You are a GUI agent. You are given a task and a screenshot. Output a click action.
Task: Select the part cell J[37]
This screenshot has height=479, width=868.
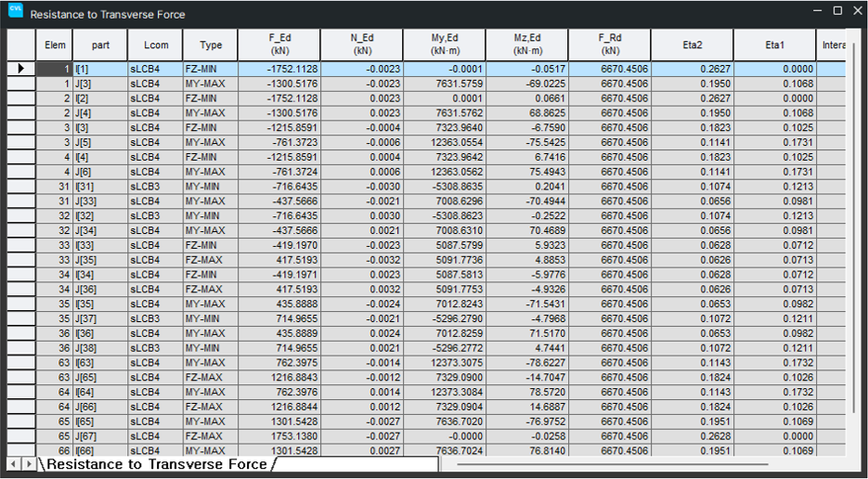click(100, 319)
